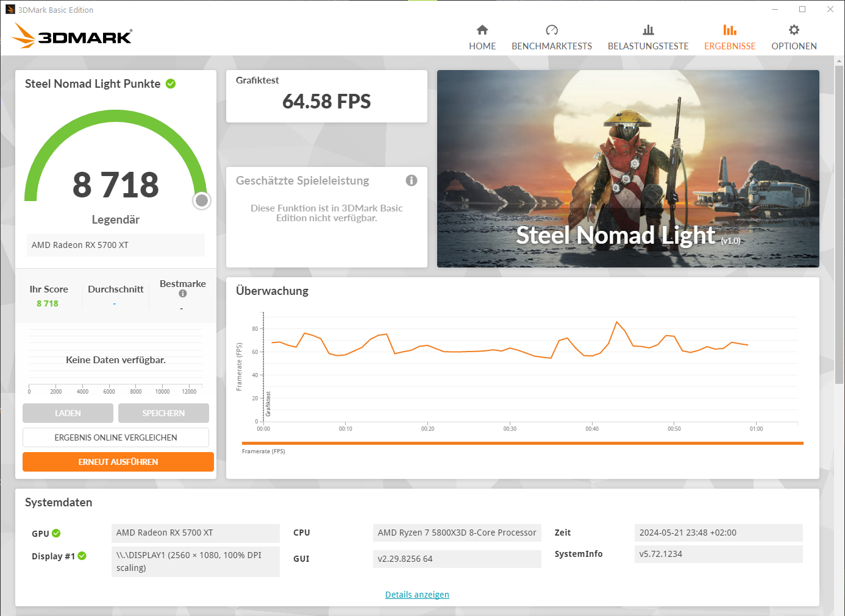Click the Bestmarke label
Viewport: 845px width, 616px height.
[x=183, y=284]
